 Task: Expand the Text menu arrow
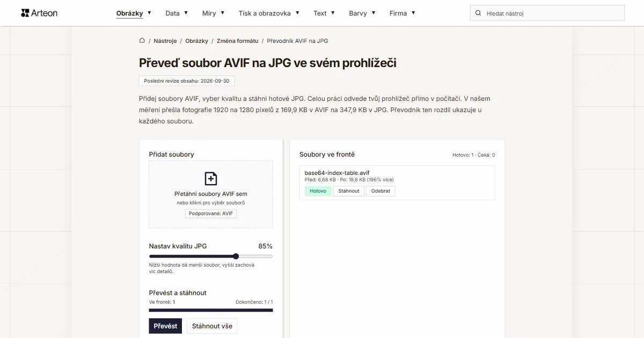(333, 13)
